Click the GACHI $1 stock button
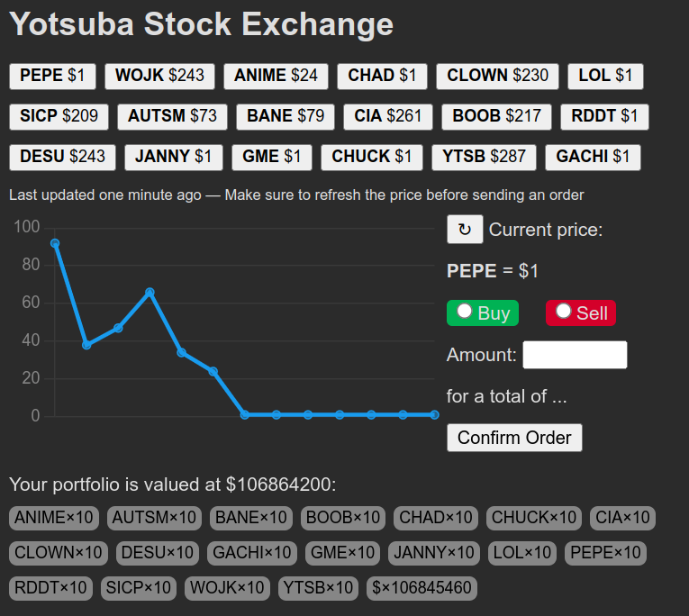 (593, 157)
